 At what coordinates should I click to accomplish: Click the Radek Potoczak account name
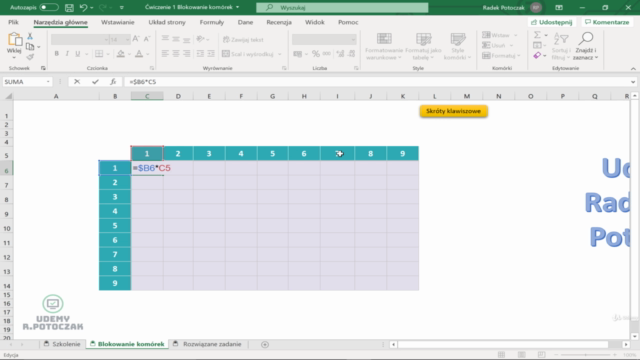pos(503,7)
